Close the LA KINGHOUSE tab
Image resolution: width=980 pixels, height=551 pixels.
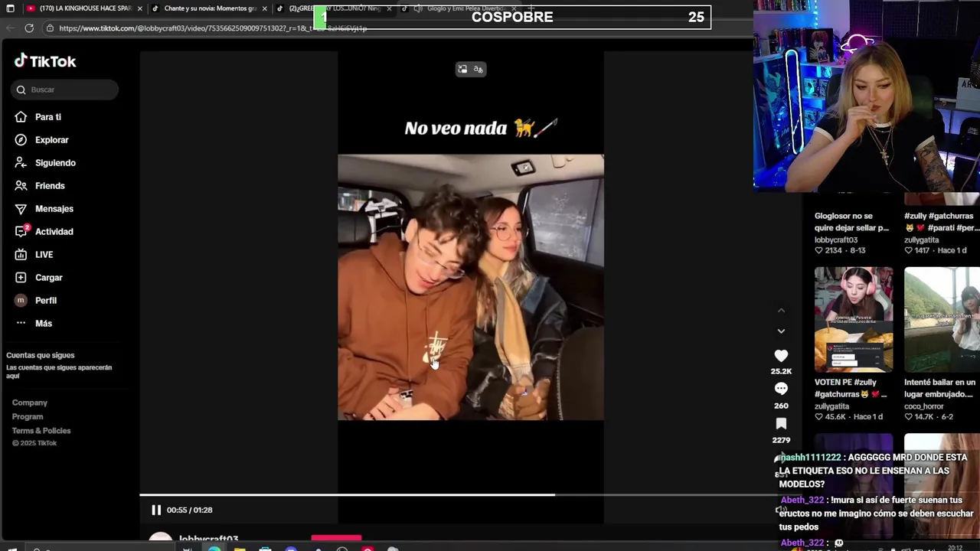click(139, 8)
